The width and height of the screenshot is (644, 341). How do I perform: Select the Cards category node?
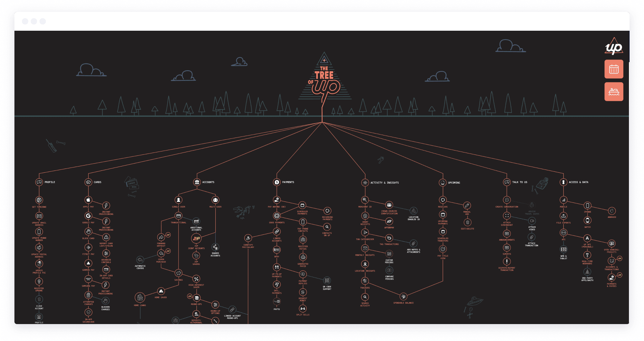tap(88, 182)
